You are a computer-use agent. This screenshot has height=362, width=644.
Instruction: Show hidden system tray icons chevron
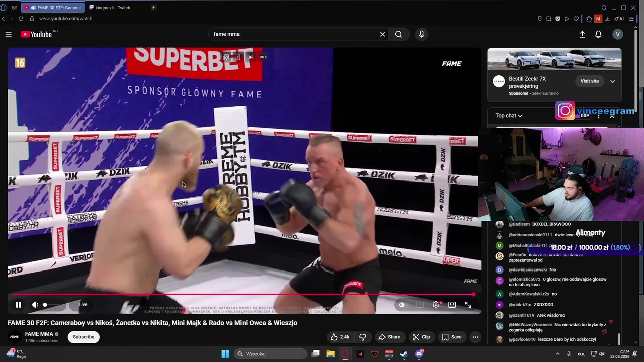tap(558, 354)
